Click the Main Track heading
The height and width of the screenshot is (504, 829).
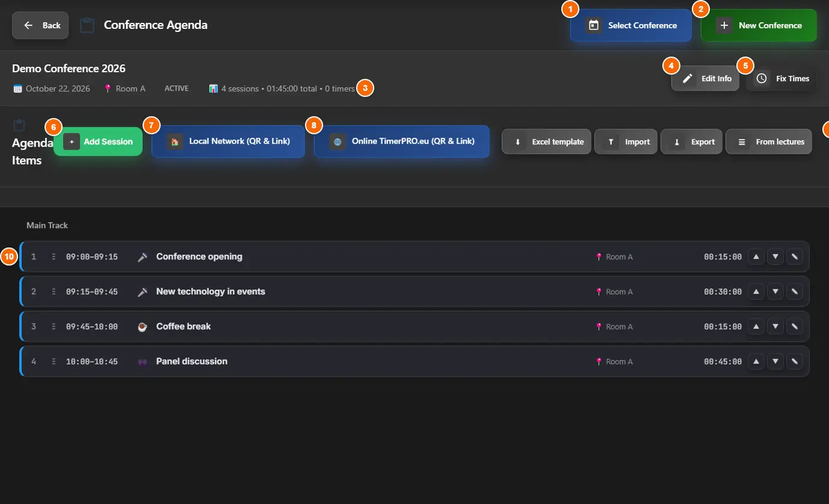(x=47, y=226)
